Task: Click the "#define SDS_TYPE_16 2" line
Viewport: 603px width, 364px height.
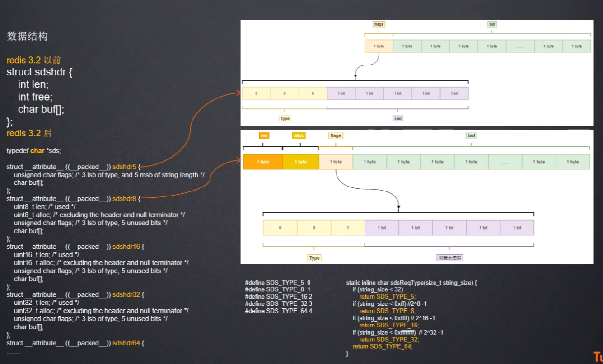Action: pos(279,296)
